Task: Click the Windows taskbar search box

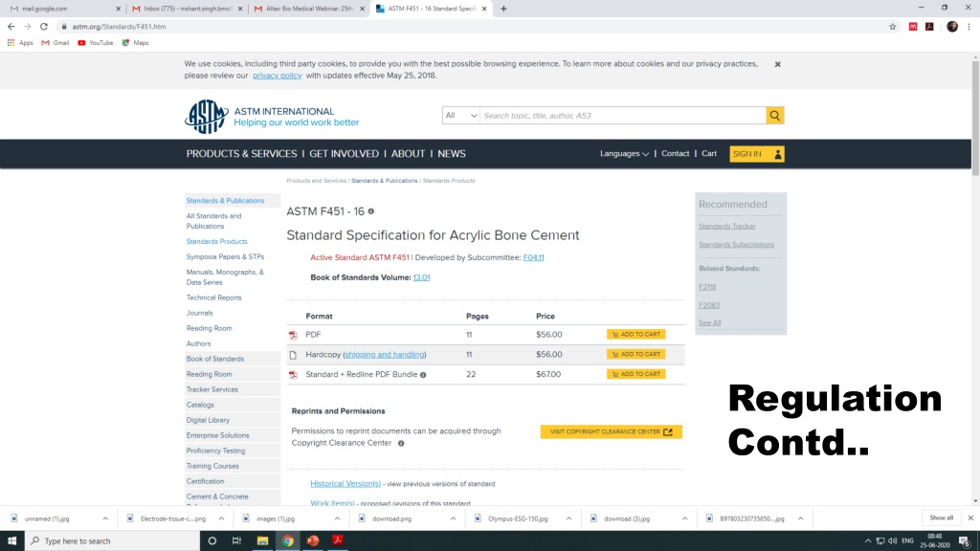Action: (113, 541)
